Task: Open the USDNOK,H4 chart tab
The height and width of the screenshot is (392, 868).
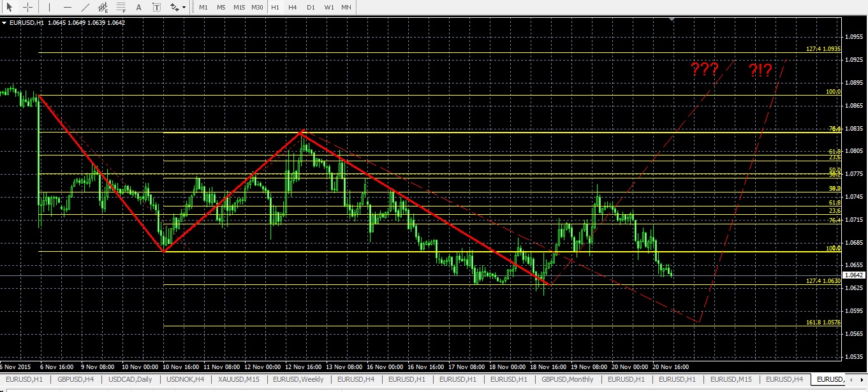Action: point(185,379)
